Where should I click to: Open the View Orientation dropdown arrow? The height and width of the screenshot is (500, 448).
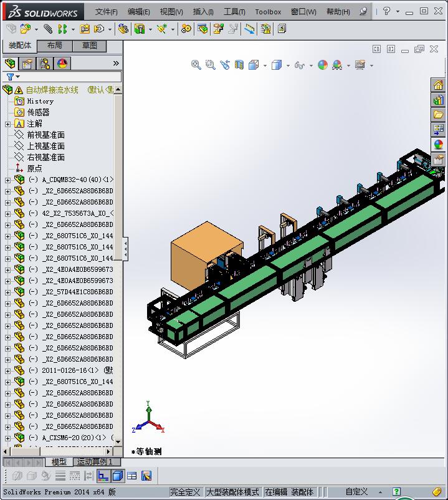pos(265,65)
